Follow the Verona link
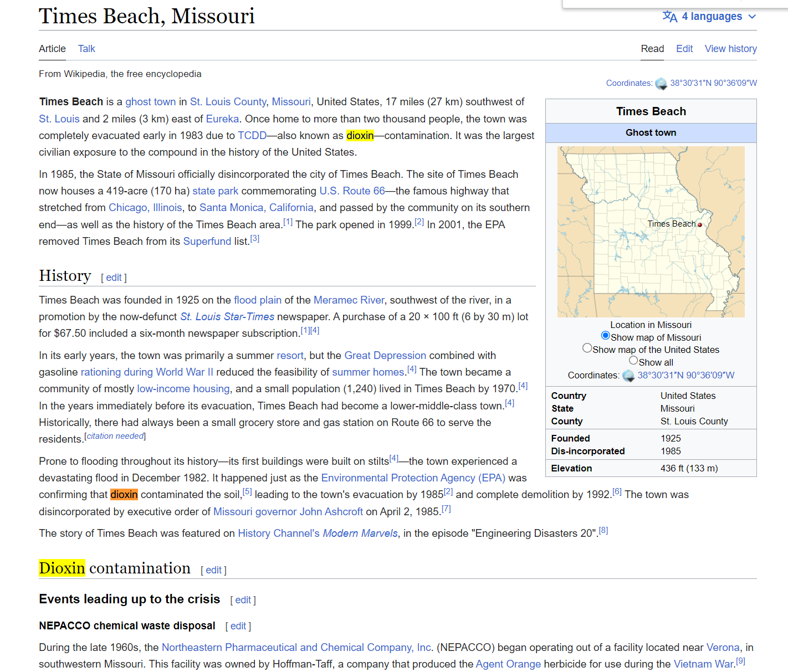 (x=723, y=648)
